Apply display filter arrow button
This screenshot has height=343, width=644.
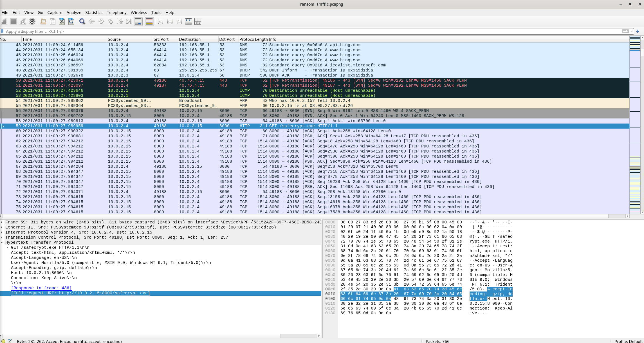point(625,31)
